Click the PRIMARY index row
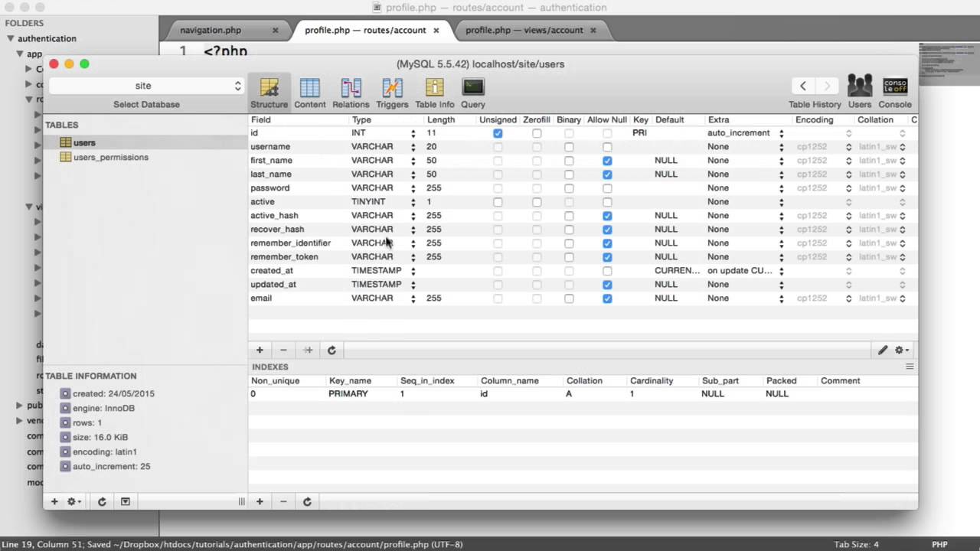Image resolution: width=980 pixels, height=551 pixels. coord(583,393)
